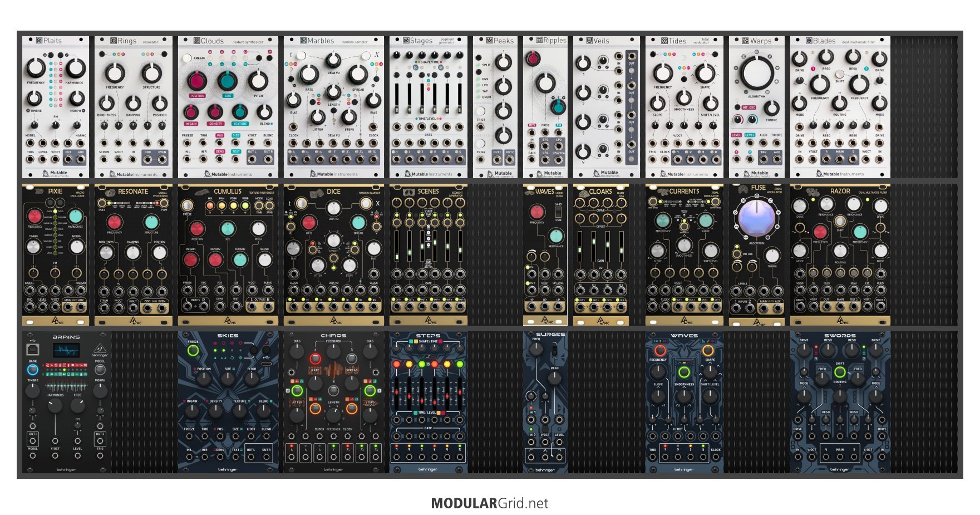Click the Blades MAIN output jack
This screenshot has width=980, height=515.
pos(839,159)
